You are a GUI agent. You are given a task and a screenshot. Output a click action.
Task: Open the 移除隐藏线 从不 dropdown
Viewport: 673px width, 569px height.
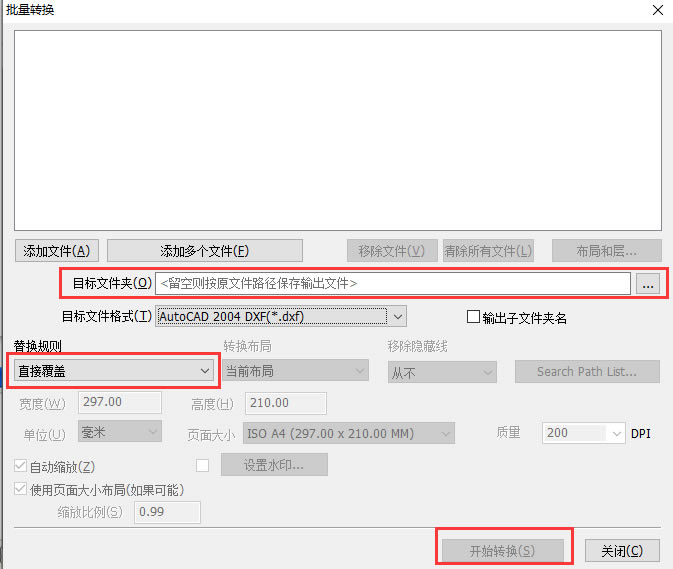tap(442, 372)
